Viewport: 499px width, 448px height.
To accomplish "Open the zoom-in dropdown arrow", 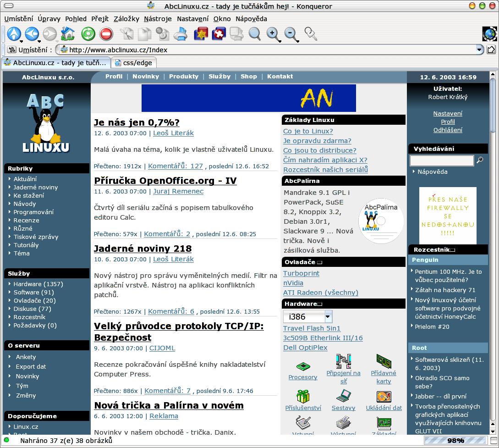I will pos(280,41).
